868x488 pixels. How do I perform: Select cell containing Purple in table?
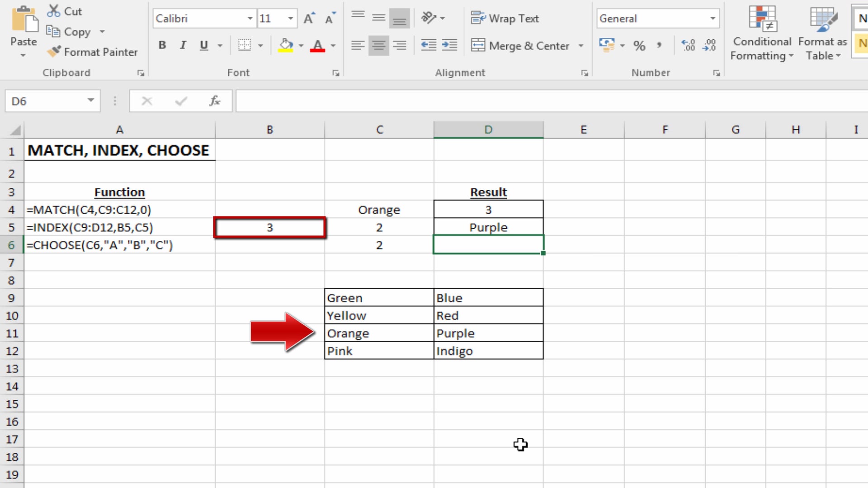tap(488, 333)
